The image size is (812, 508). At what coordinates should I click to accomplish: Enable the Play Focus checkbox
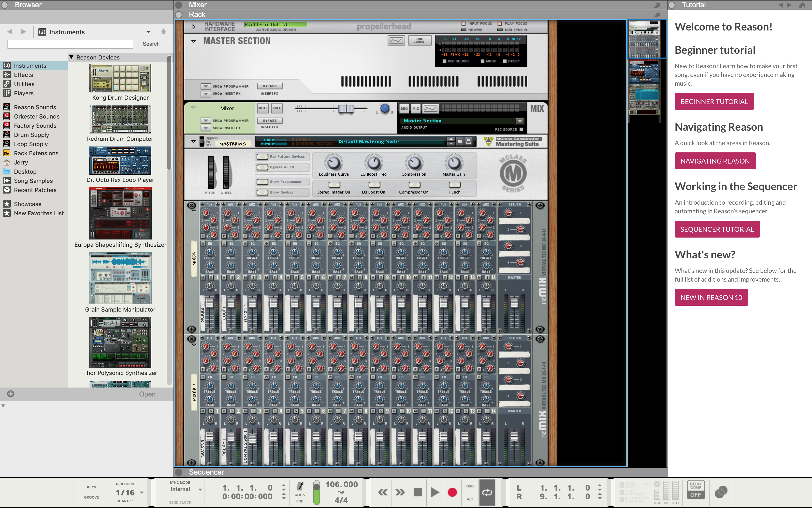pyautogui.click(x=500, y=23)
